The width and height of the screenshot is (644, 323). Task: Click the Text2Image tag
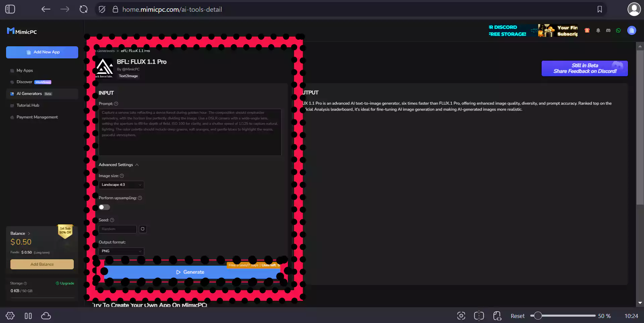(128, 76)
